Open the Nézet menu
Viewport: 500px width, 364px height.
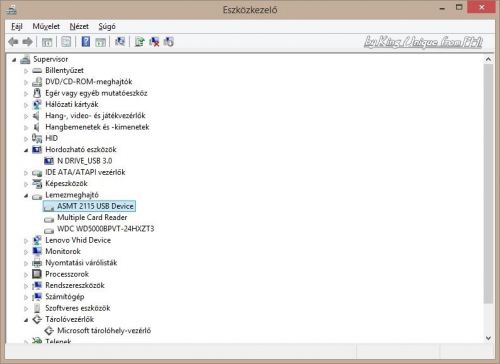tap(79, 26)
